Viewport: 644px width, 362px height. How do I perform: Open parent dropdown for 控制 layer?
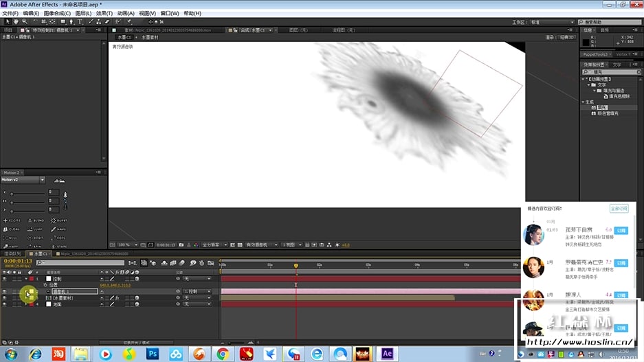(197, 279)
